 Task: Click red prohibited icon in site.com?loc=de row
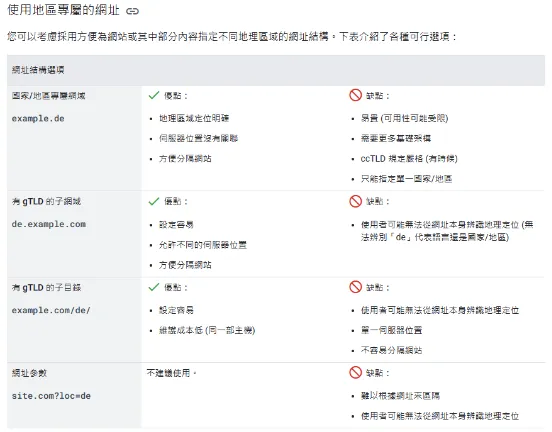pos(355,372)
